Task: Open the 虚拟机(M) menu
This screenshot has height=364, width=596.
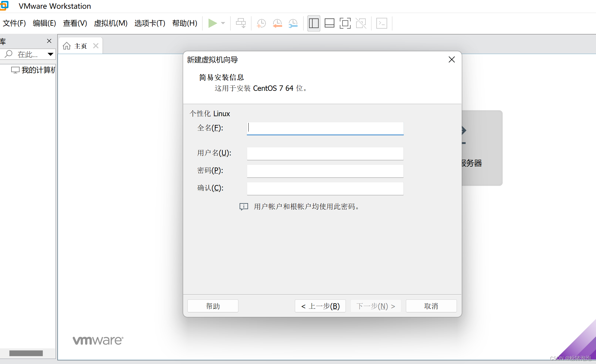Action: click(111, 23)
